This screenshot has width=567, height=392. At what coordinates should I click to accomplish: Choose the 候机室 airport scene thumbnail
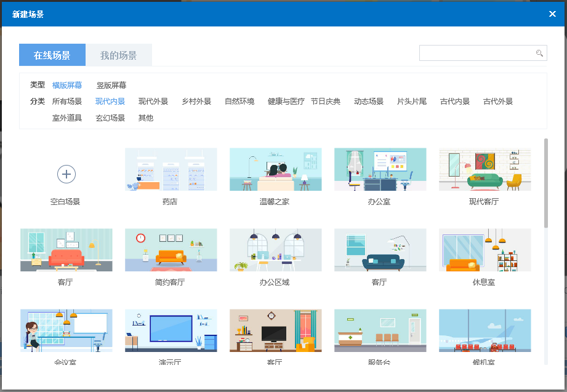485,330
